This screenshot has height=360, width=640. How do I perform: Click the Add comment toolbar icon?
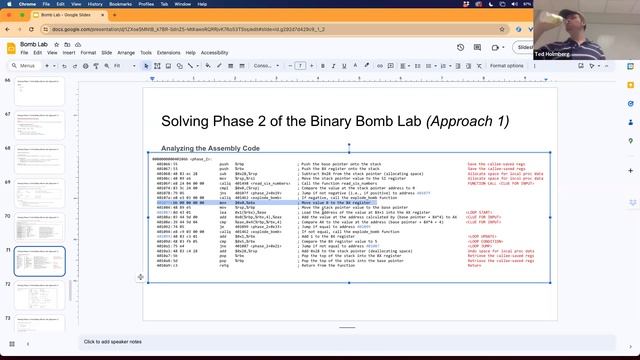click(x=391, y=66)
